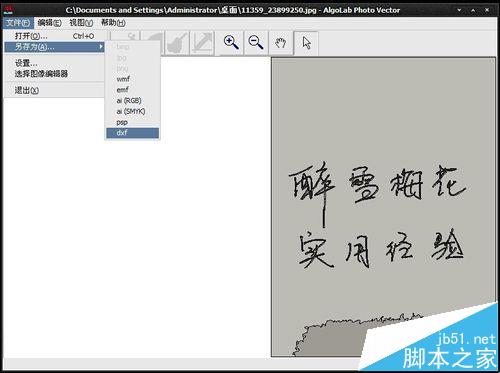This screenshot has width=500, height=373.
Task: Close the AlgoLab Photo Vector window
Action: (487, 10)
